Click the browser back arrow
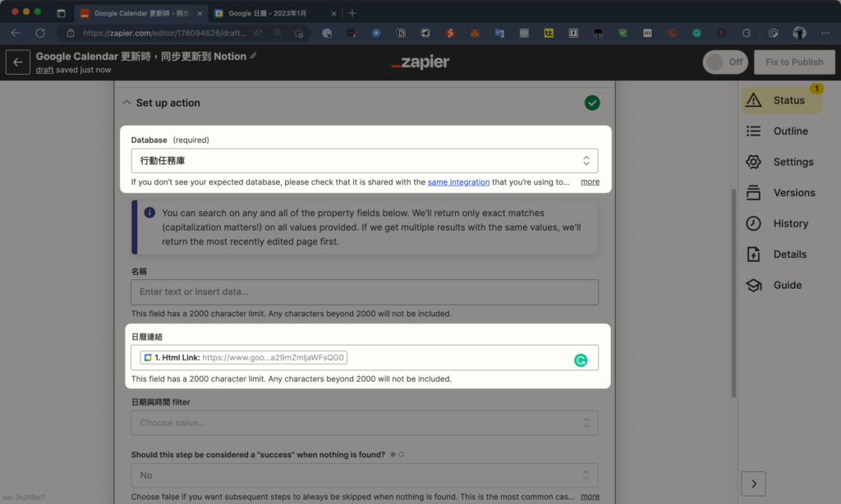Viewport: 841px width, 504px height. (x=15, y=33)
